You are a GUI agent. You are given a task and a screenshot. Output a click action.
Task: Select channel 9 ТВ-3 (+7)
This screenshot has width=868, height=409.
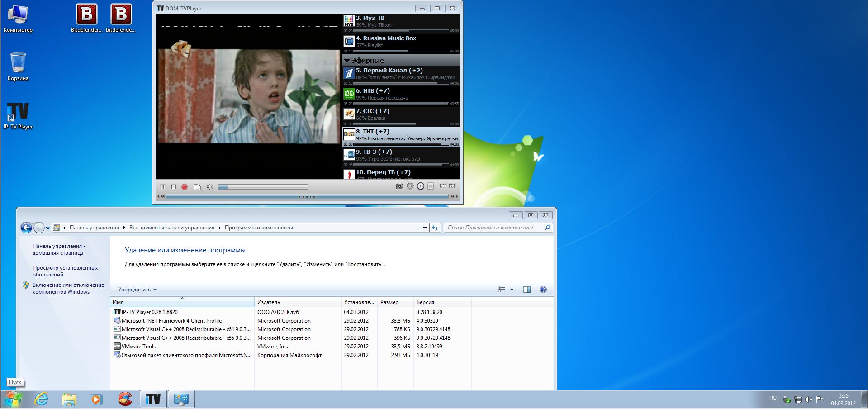point(401,157)
